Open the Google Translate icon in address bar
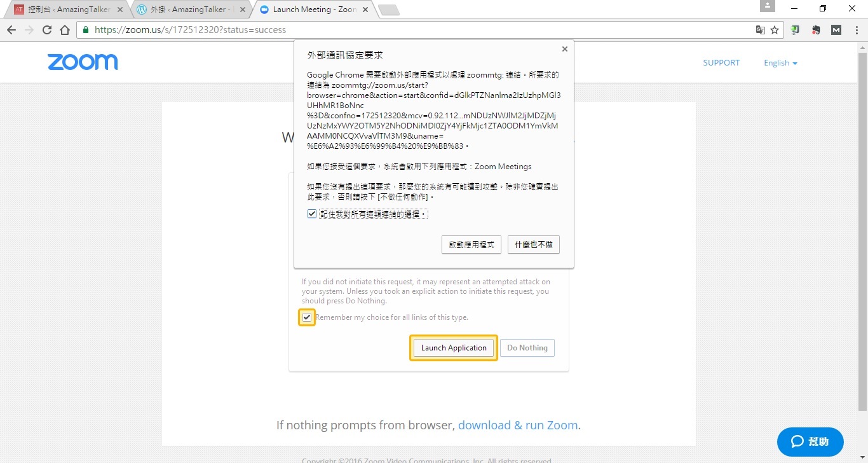The width and height of the screenshot is (868, 463). tap(760, 30)
